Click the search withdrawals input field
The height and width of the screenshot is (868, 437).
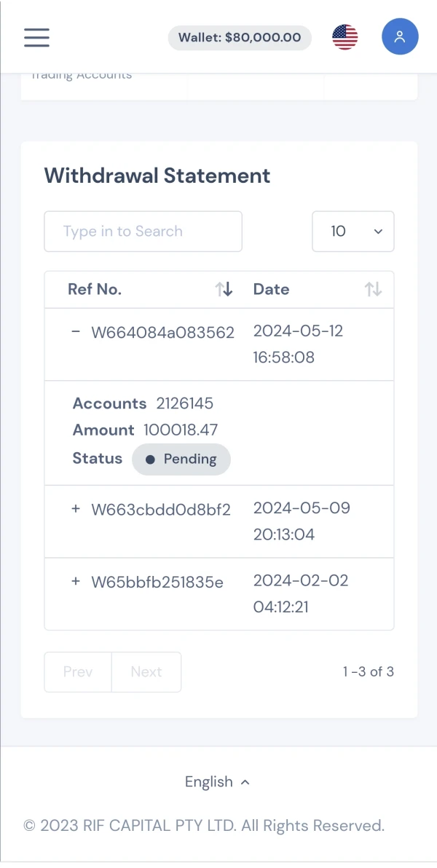(x=143, y=232)
